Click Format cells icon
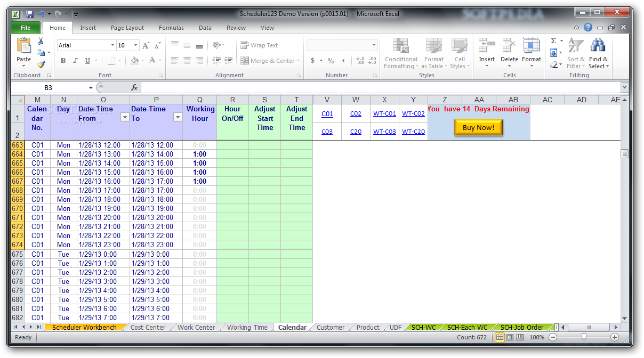Image resolution: width=644 pixels, height=358 pixels. (532, 45)
